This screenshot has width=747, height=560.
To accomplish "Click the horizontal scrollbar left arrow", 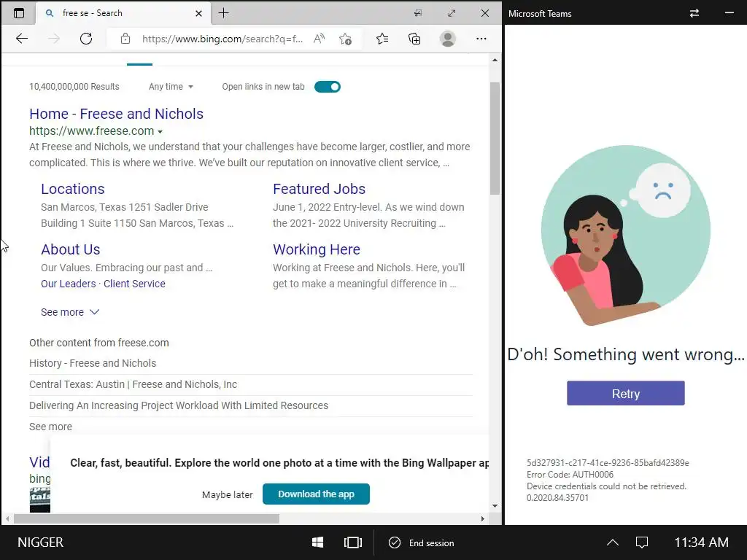I will pyautogui.click(x=7, y=518).
